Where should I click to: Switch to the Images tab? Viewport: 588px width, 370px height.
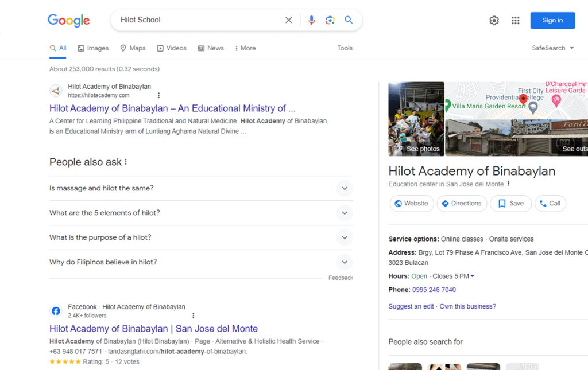click(93, 48)
